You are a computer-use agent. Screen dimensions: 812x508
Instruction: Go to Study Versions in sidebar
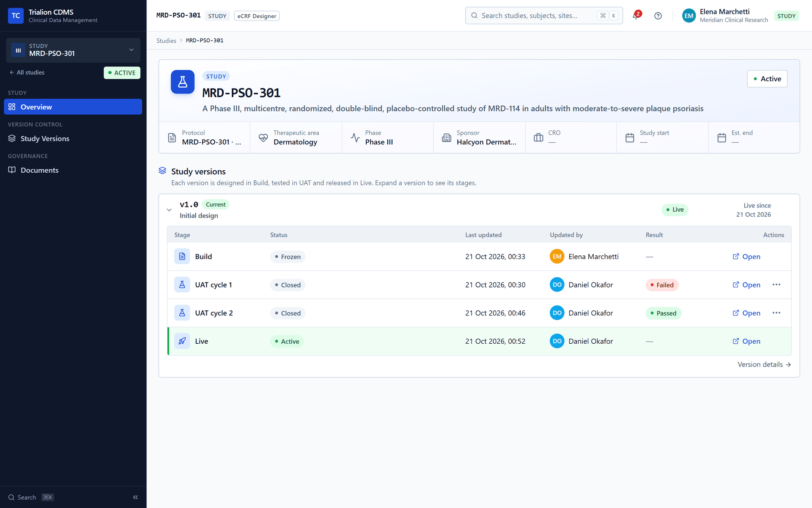tap(73, 138)
